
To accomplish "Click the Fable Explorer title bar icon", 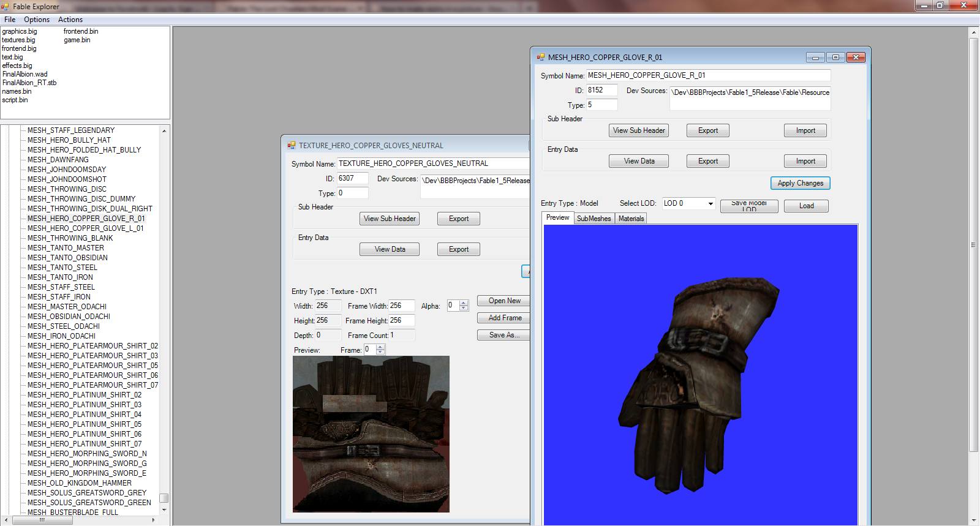I will point(6,7).
